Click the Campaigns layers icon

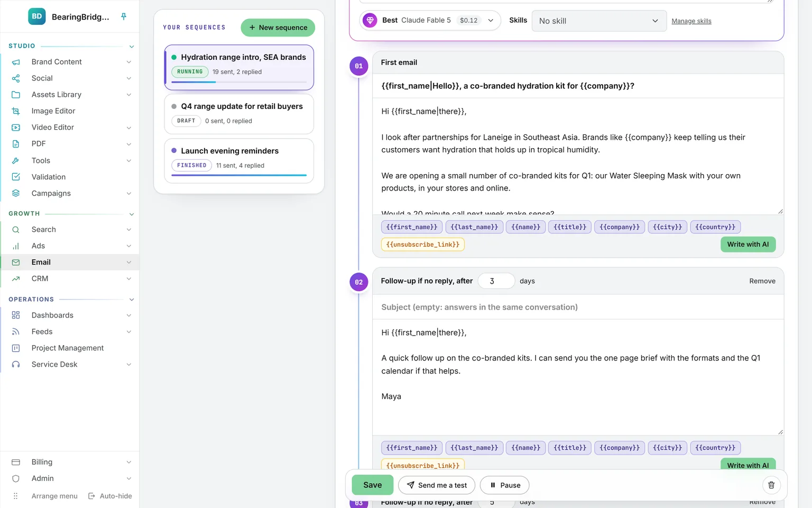[16, 193]
